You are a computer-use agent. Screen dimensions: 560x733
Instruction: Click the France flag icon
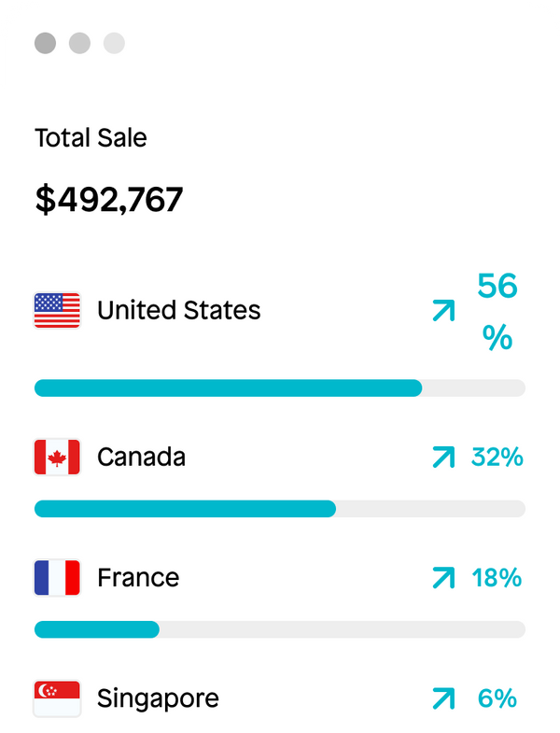coord(57,578)
